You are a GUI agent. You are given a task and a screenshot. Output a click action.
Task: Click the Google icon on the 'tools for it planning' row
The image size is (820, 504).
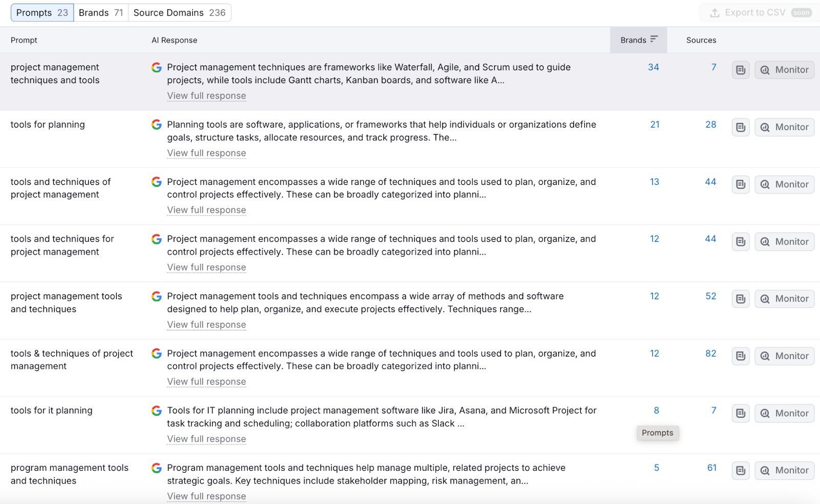point(156,410)
